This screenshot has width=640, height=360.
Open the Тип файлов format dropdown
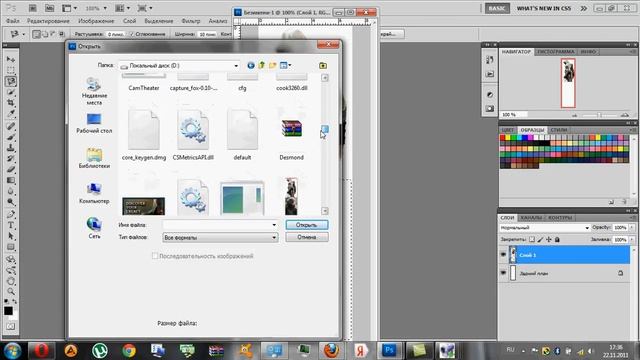(x=274, y=237)
